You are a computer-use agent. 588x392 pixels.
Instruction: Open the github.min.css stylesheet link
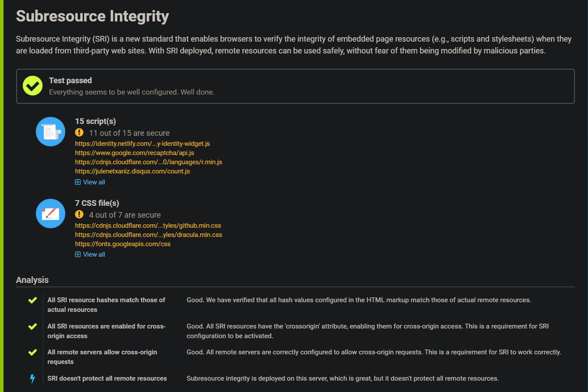coord(148,226)
